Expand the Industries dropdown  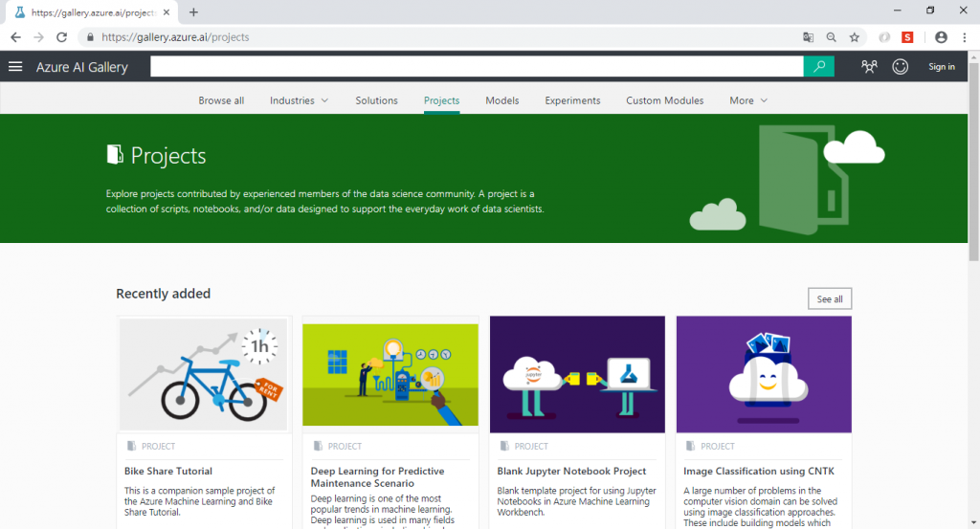pyautogui.click(x=299, y=100)
